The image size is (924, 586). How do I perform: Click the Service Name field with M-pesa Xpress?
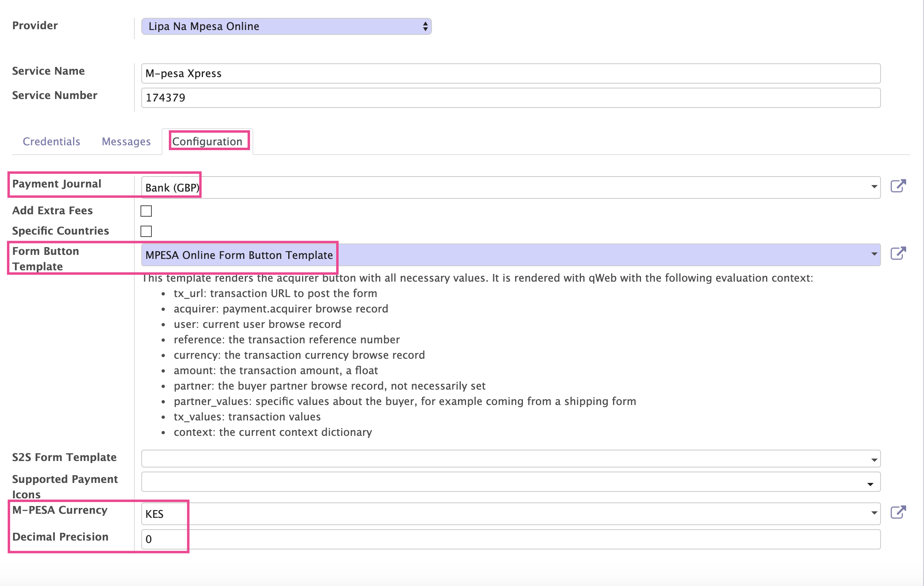tap(511, 73)
